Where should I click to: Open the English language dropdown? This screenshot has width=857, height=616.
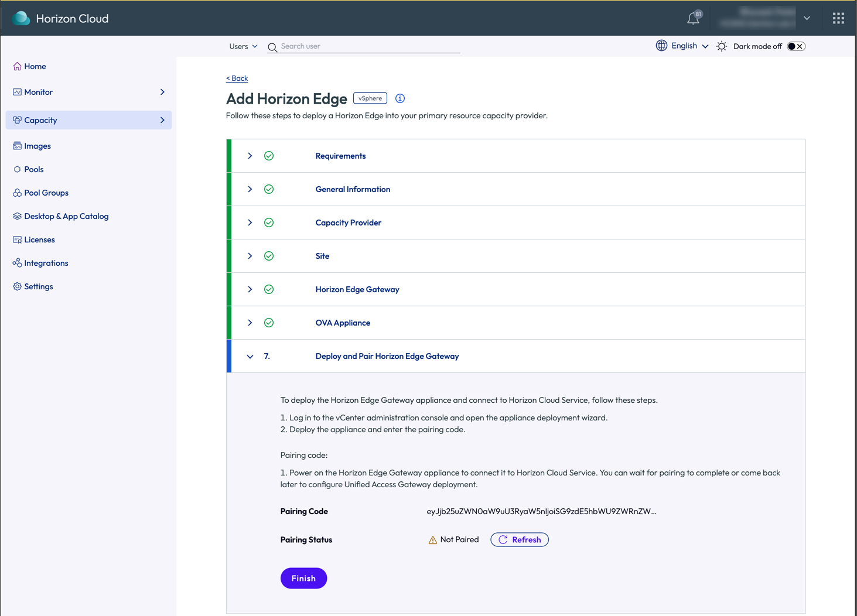click(x=690, y=46)
